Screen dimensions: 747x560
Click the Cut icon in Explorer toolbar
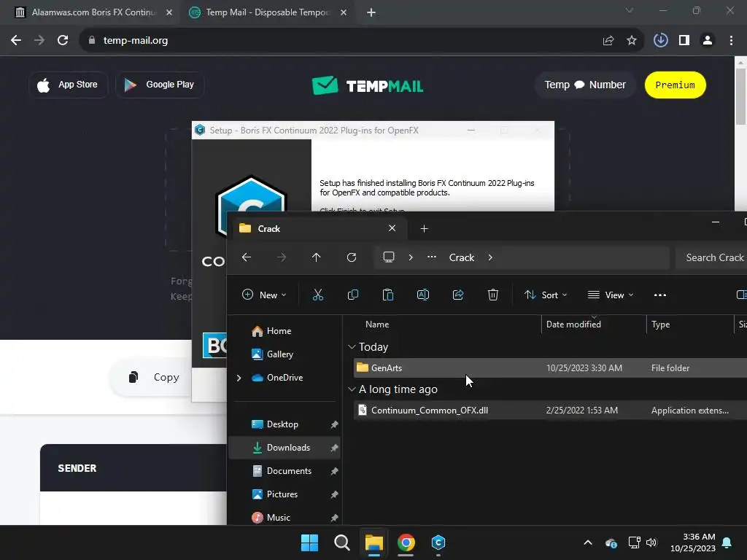pos(318,295)
